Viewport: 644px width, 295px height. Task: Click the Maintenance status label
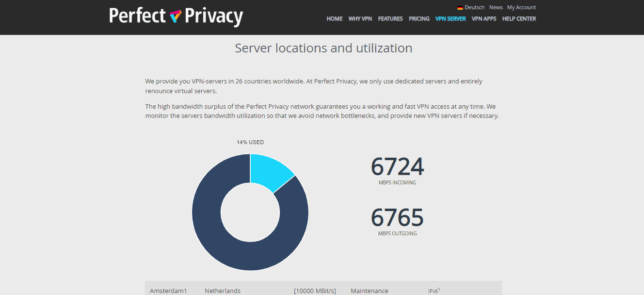pos(369,290)
